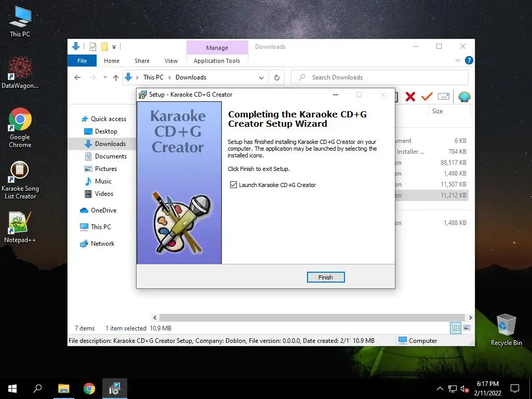Screen dimensions: 532x399
Task: Expand the ribbon chevron
Action: [x=458, y=60]
